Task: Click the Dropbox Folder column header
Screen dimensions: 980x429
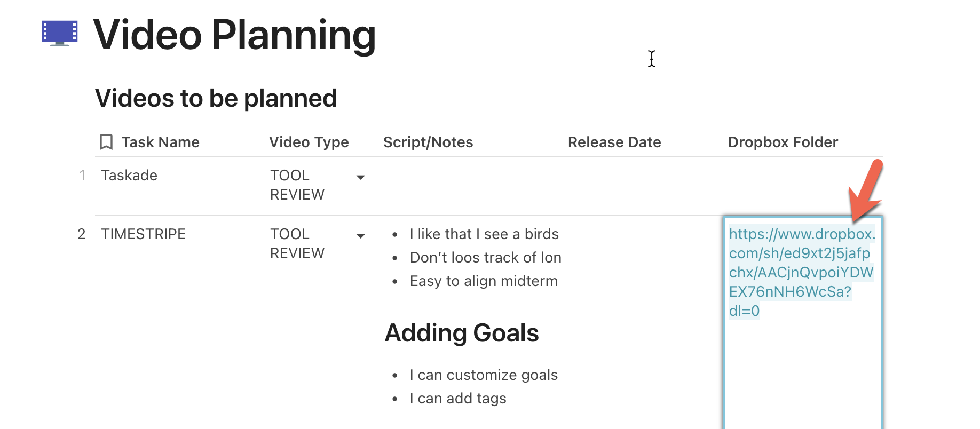Action: [x=783, y=142]
